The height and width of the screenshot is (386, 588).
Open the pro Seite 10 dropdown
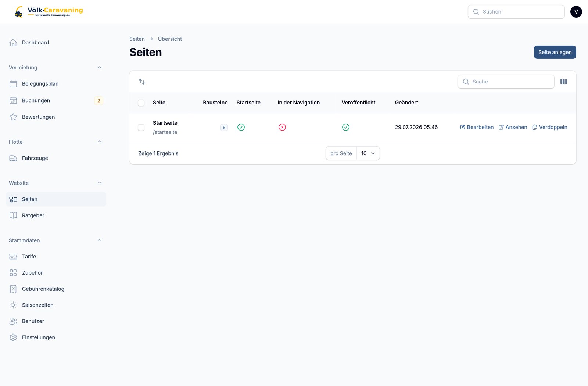[368, 153]
